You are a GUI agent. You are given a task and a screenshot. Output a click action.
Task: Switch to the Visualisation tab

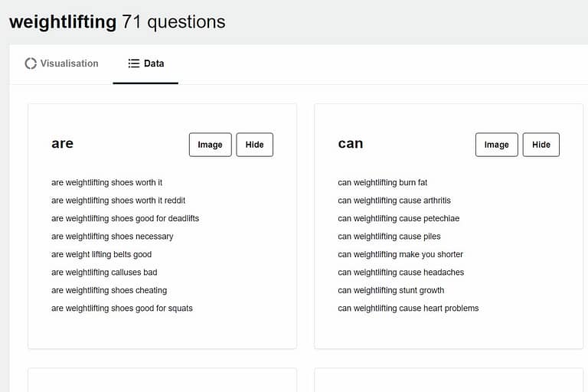pyautogui.click(x=61, y=64)
